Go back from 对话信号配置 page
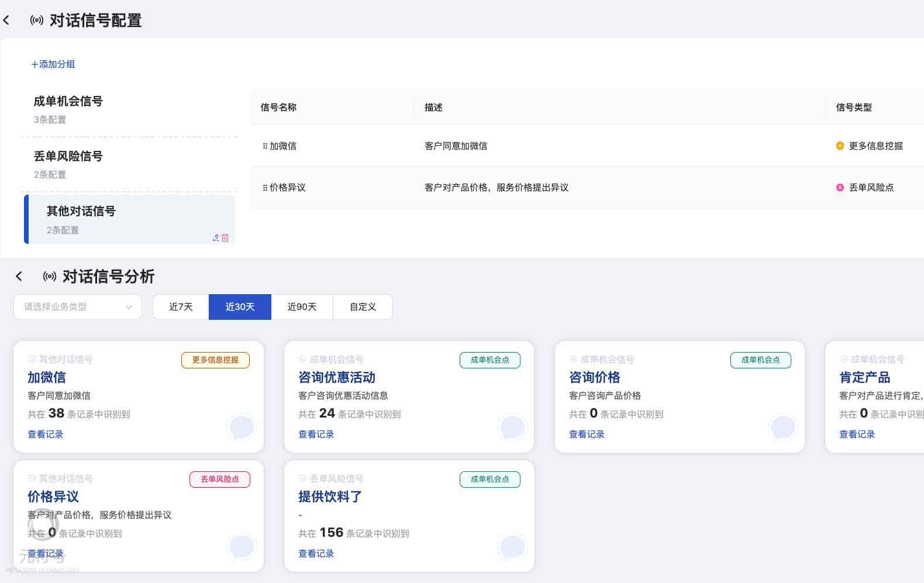 (x=6, y=20)
